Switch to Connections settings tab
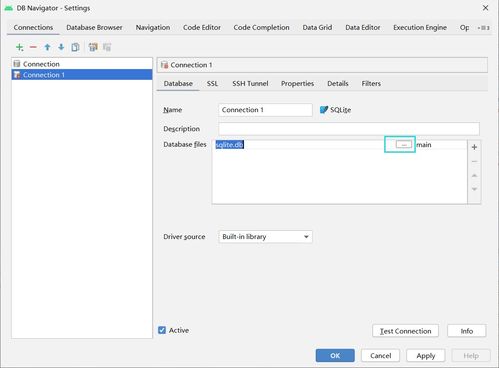Viewport: 499px width, 368px height. click(33, 28)
